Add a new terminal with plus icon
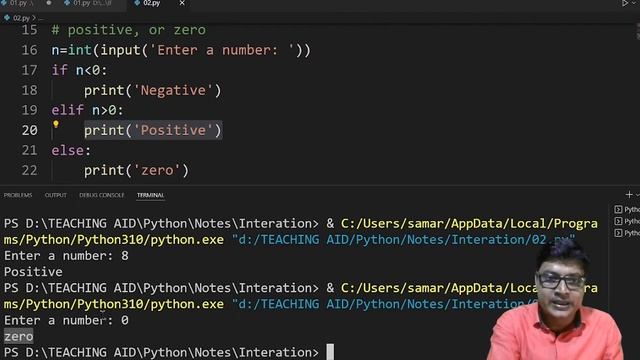Image resolution: width=640 pixels, height=360 pixels. pos(629,195)
